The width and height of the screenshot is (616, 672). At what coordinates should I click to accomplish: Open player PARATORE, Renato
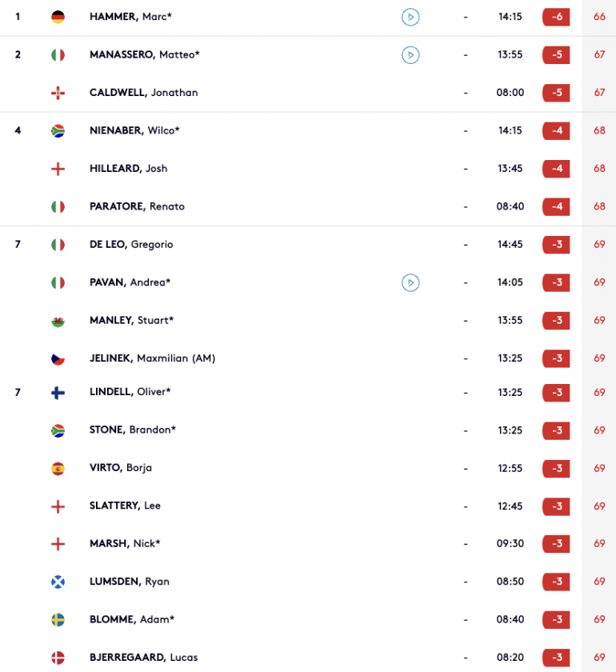click(x=137, y=206)
